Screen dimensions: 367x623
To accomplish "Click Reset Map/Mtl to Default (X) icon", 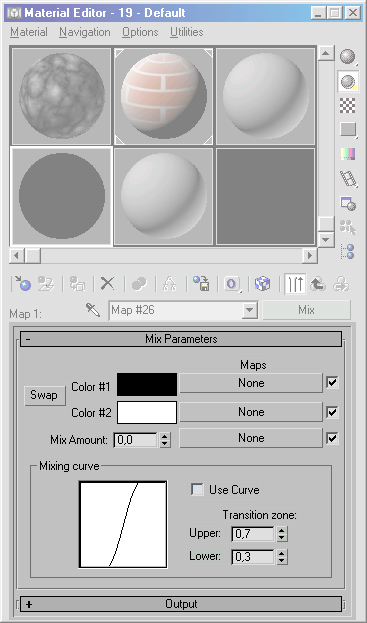I will click(107, 284).
